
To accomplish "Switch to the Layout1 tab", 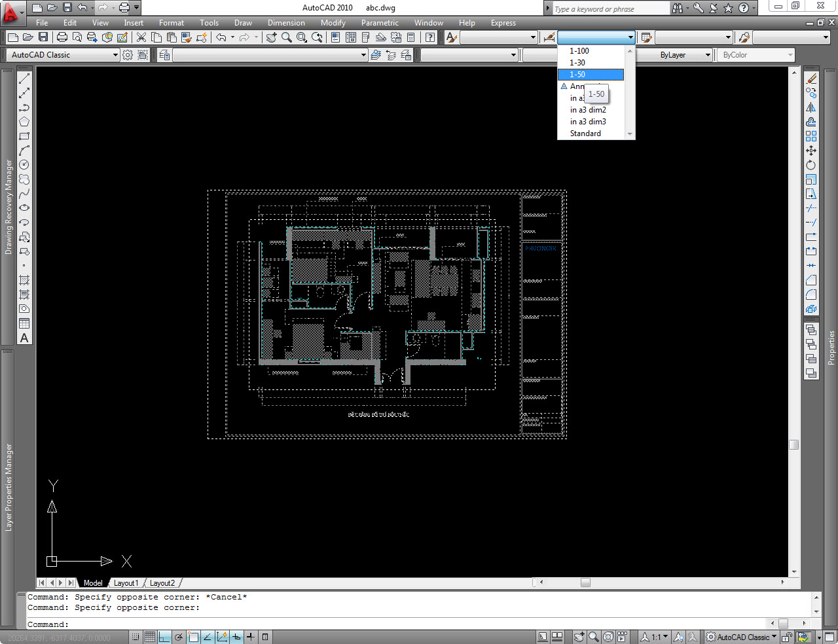I will tap(126, 583).
